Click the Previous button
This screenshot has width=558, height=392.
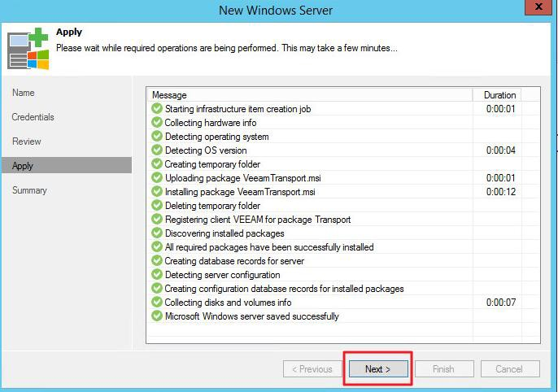[313, 369]
